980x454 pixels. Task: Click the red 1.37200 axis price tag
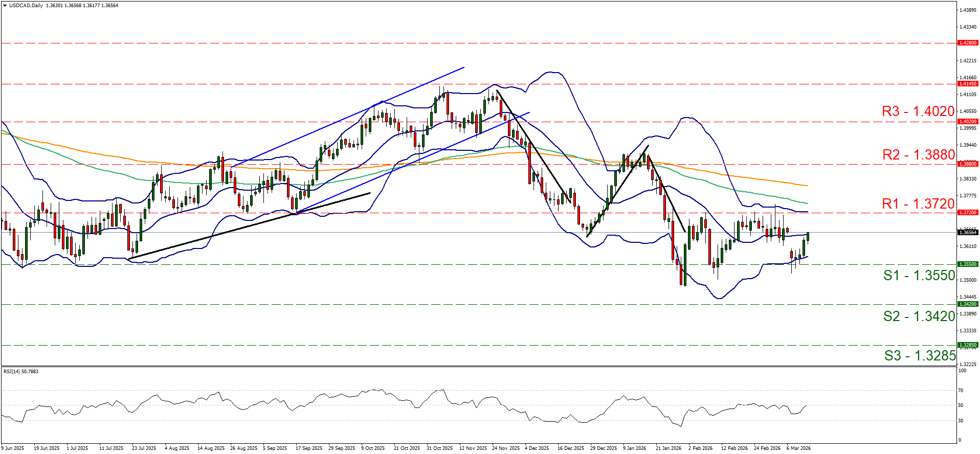point(967,213)
